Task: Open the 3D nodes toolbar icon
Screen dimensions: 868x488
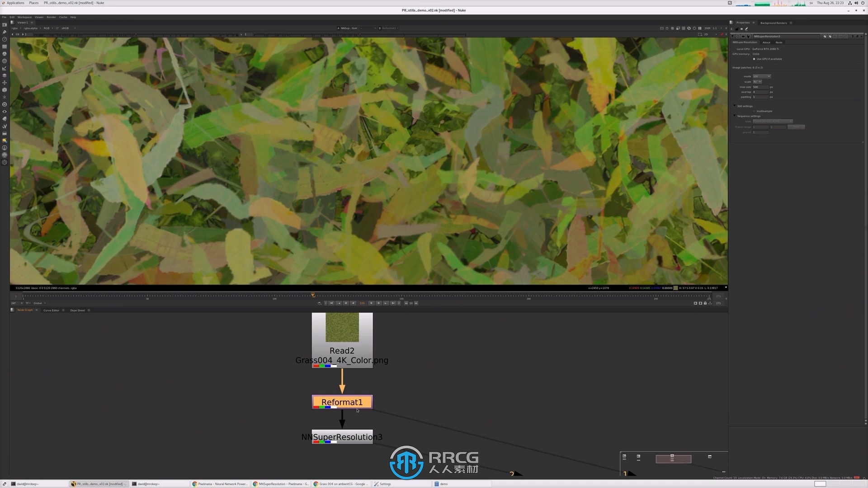Action: (x=5, y=90)
